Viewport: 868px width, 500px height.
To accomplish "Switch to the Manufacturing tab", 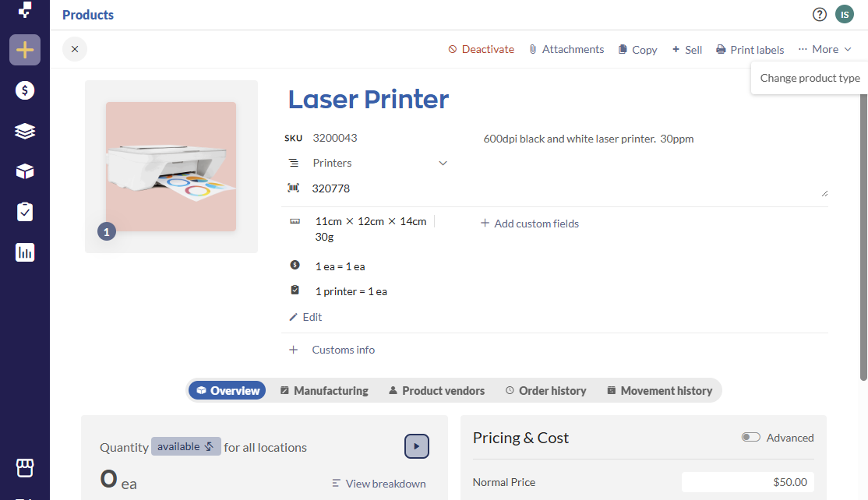I will tap(323, 391).
